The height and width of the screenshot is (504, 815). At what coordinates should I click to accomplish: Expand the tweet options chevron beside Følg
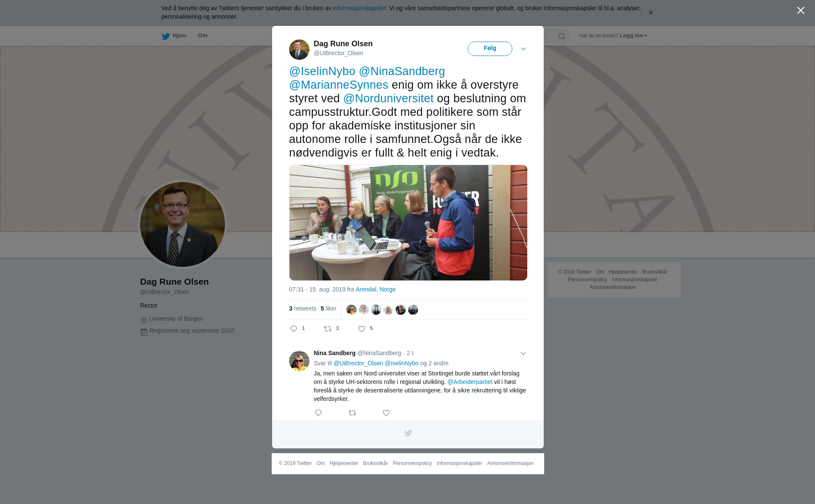point(523,49)
